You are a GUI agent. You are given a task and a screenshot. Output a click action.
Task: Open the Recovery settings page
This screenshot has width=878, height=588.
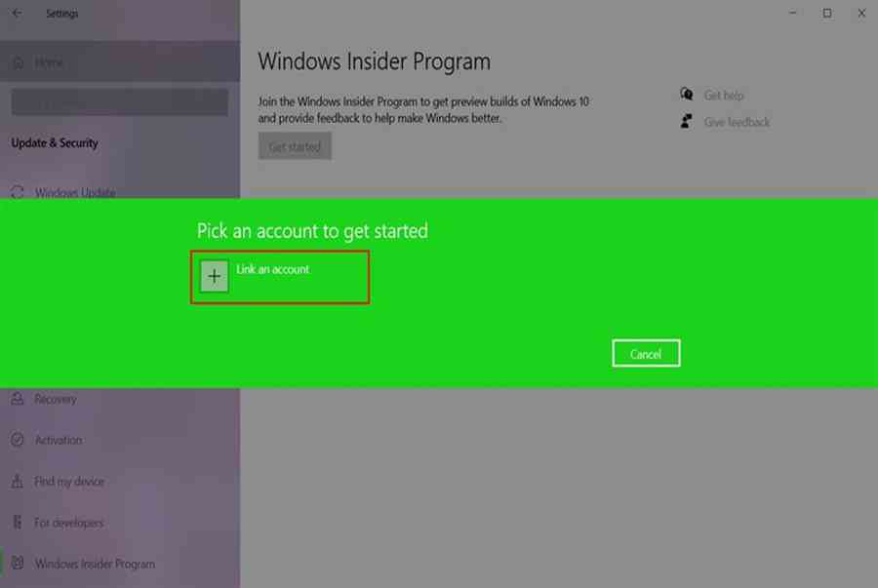coord(56,399)
